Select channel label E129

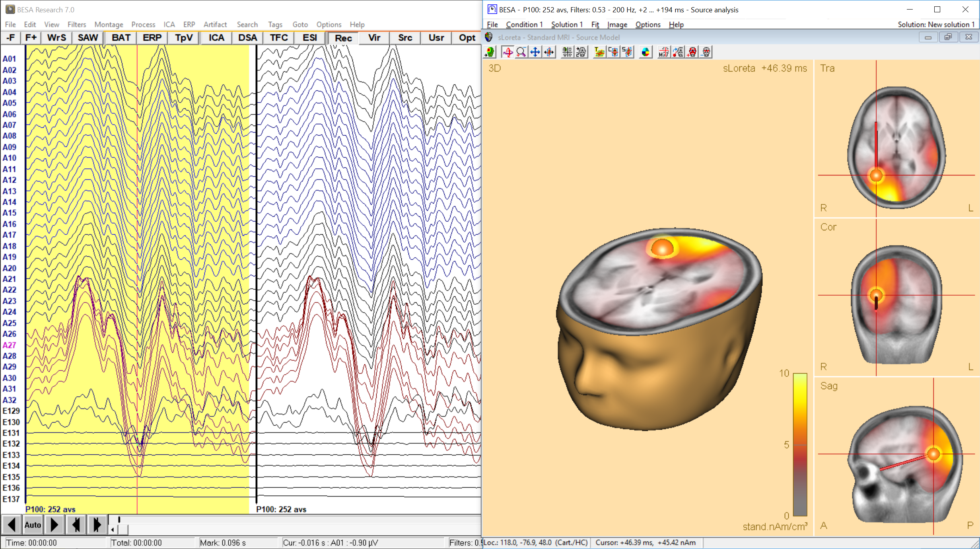(11, 411)
